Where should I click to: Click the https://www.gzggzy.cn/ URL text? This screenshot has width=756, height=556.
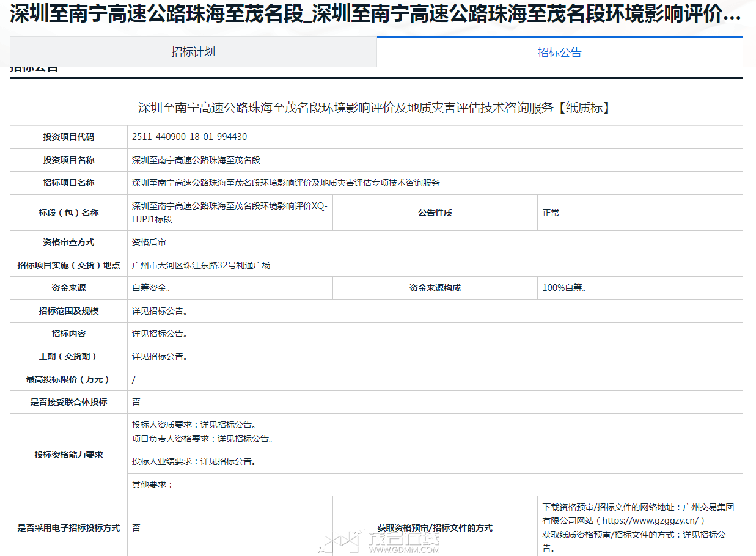651,521
